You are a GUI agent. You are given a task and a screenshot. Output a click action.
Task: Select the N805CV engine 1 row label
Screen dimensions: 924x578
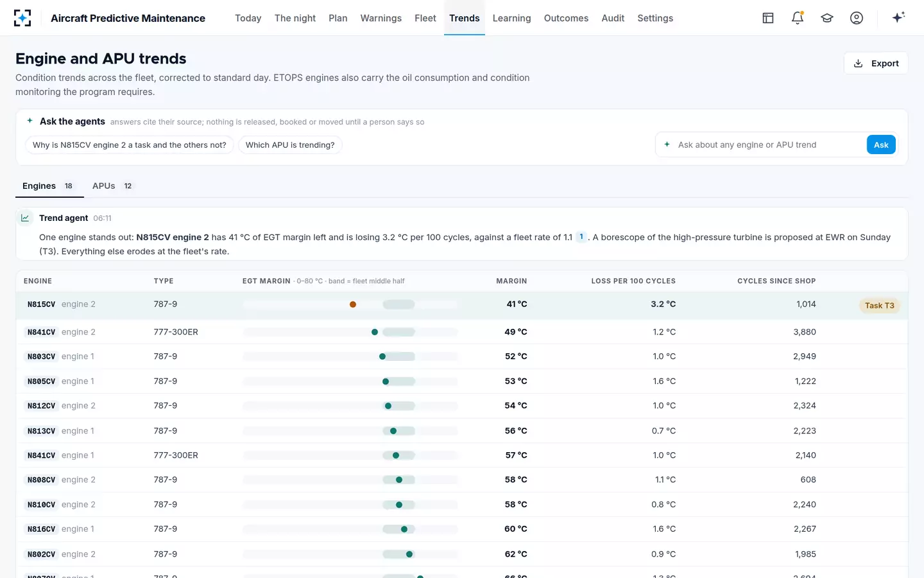[x=59, y=381]
